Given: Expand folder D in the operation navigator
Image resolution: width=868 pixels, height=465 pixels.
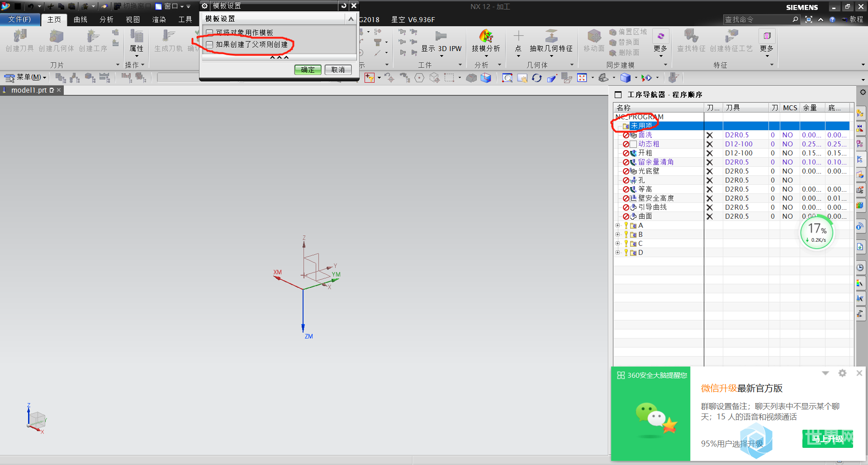Looking at the screenshot, I should [x=617, y=252].
